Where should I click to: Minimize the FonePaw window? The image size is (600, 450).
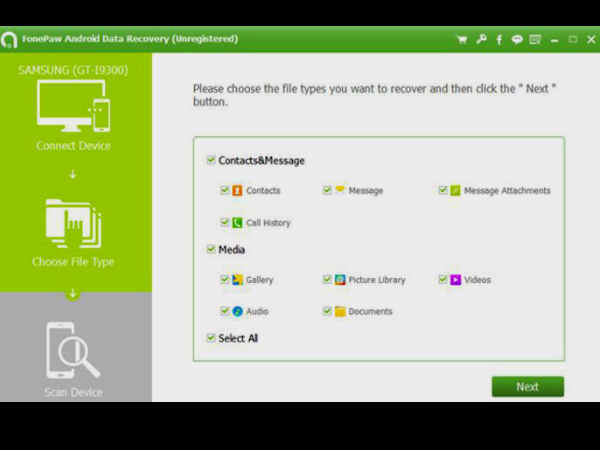pyautogui.click(x=554, y=40)
